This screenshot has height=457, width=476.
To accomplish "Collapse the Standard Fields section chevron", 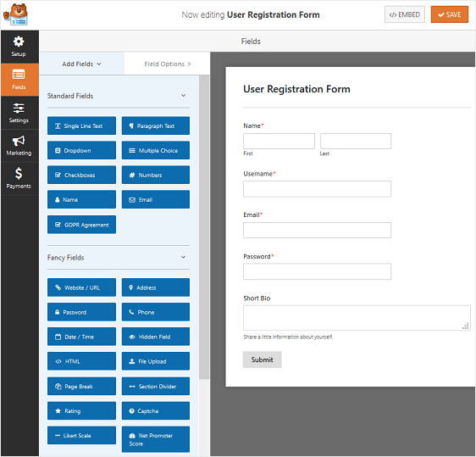I will click(x=183, y=96).
